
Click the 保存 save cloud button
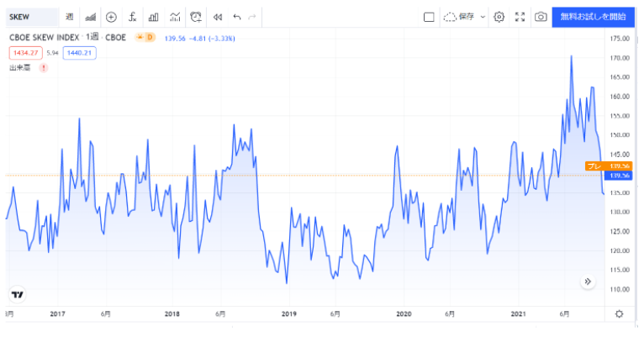pos(459,17)
